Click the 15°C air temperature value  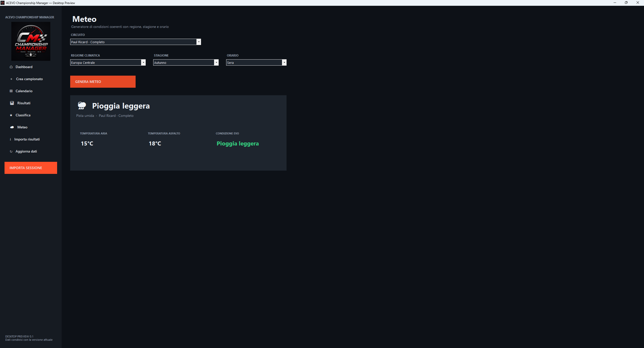pos(87,144)
